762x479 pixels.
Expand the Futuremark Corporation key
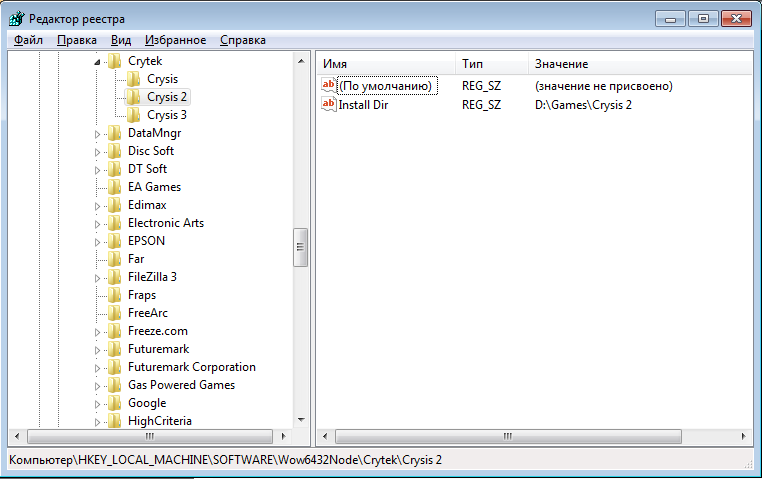(97, 368)
